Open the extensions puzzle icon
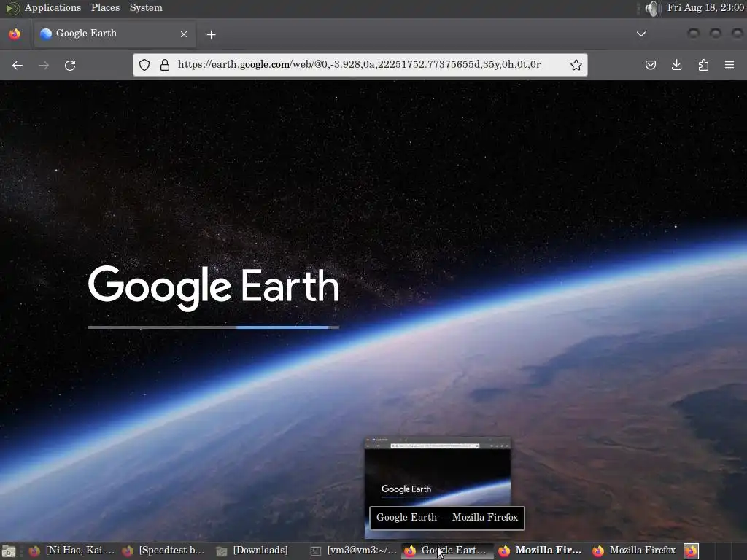The image size is (747, 560). (x=703, y=65)
